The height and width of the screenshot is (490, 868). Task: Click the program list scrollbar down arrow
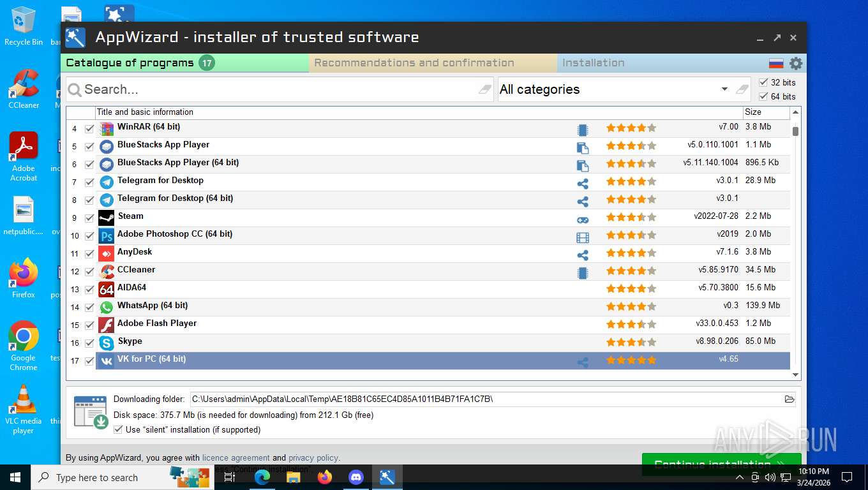coord(795,375)
